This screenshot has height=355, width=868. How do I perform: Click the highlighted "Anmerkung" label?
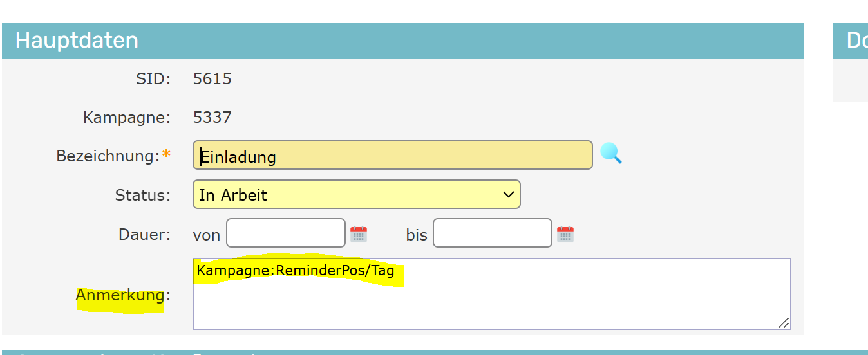coord(120,295)
